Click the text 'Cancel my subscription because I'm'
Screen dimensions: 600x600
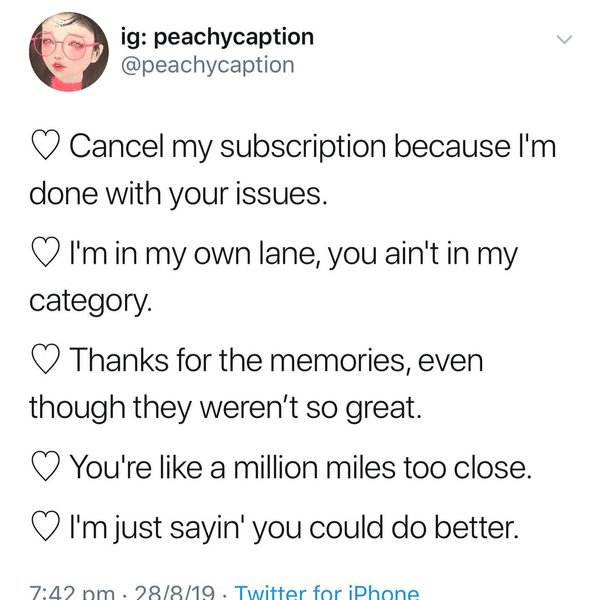(x=312, y=149)
